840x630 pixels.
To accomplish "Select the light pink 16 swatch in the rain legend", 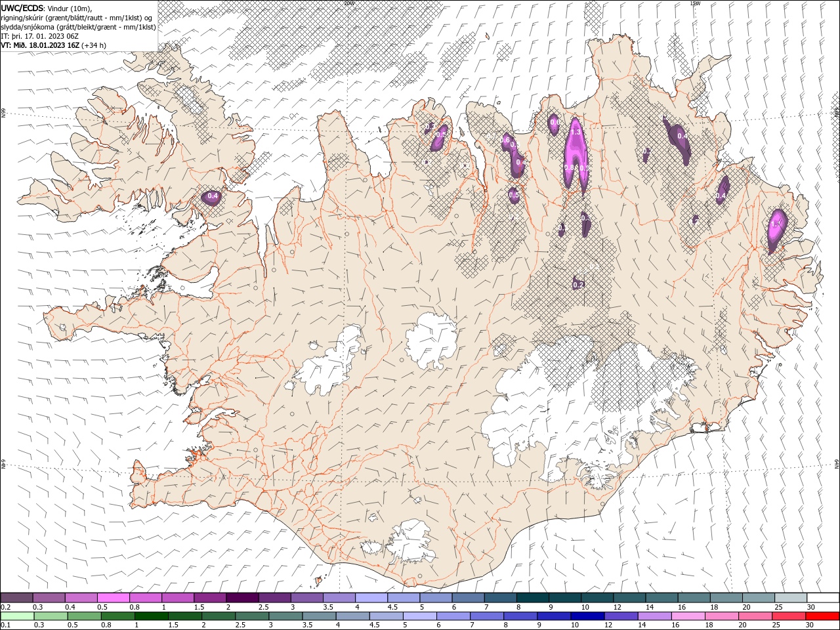I will click(688, 616).
